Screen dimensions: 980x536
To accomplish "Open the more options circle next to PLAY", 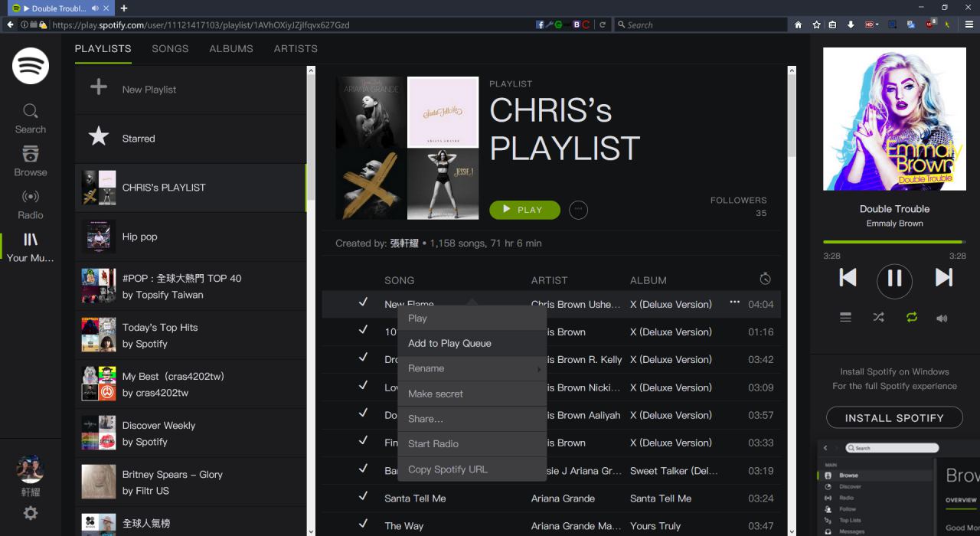I will coord(579,210).
